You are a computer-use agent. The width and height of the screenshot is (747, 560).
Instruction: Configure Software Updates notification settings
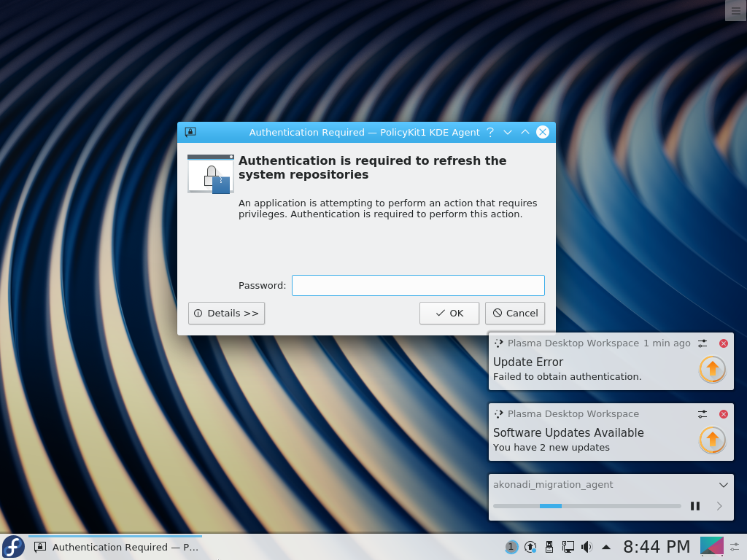coord(703,414)
